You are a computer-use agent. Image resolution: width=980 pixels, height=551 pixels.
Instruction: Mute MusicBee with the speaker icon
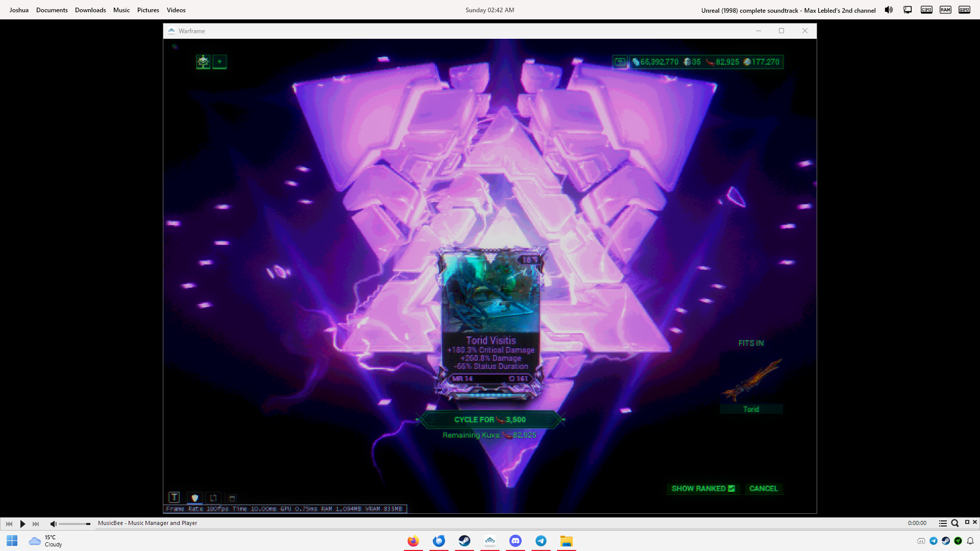coord(53,524)
